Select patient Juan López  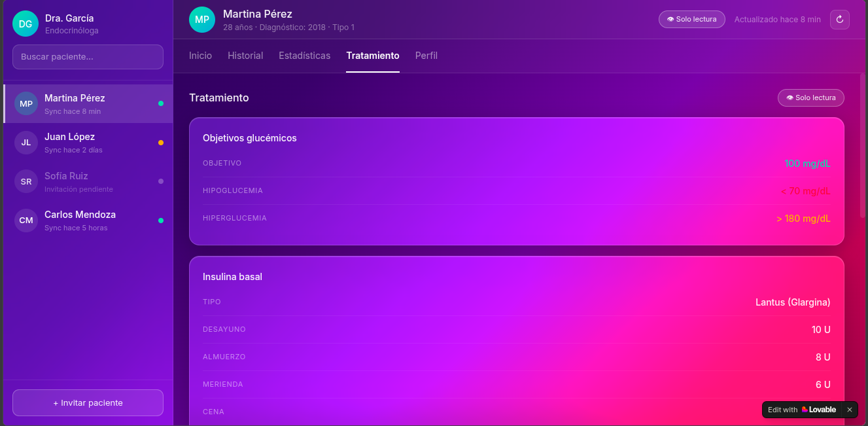[88, 143]
